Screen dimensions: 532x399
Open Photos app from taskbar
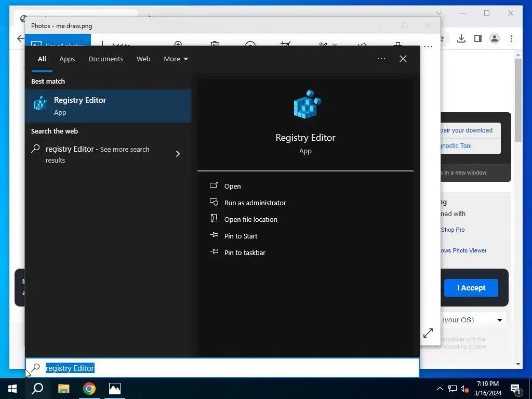115,389
